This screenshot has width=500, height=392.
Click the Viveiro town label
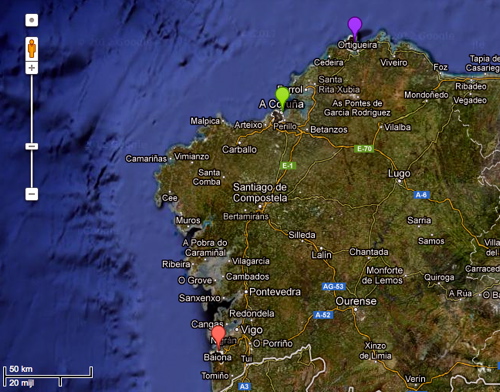[394, 63]
